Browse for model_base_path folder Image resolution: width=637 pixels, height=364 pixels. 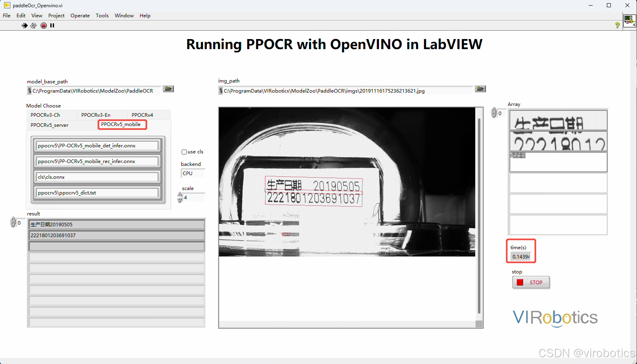click(168, 89)
